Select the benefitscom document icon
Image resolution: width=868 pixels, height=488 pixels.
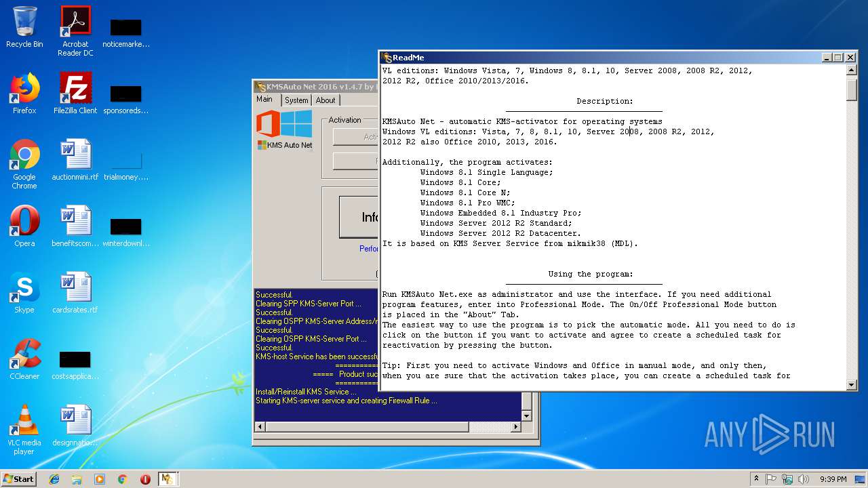(75, 226)
